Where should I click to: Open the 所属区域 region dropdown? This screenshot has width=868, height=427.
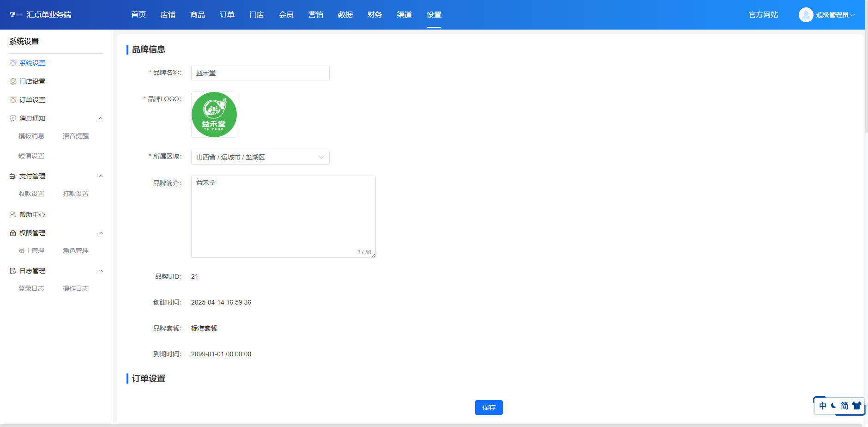coord(260,157)
